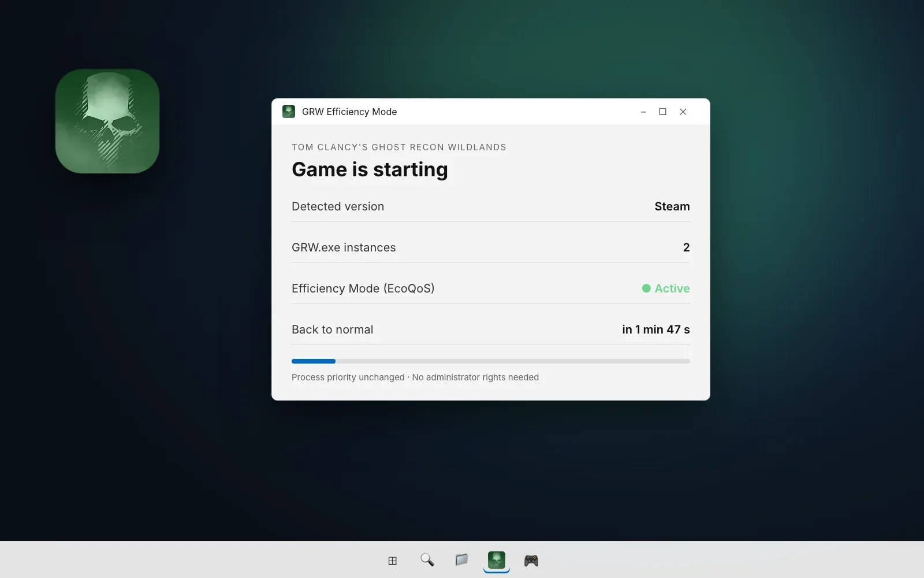The image size is (924, 578).
Task: Launch File Explorer from the taskbar
Action: coord(461,560)
